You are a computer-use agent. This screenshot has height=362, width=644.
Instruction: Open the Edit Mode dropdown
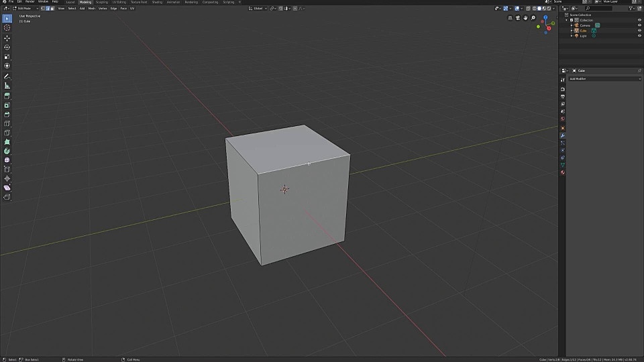(x=25, y=8)
